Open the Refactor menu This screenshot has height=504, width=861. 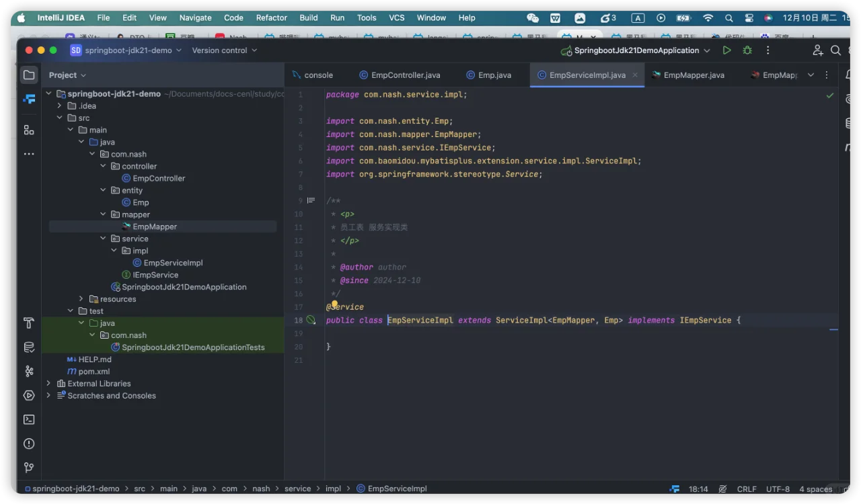(271, 17)
